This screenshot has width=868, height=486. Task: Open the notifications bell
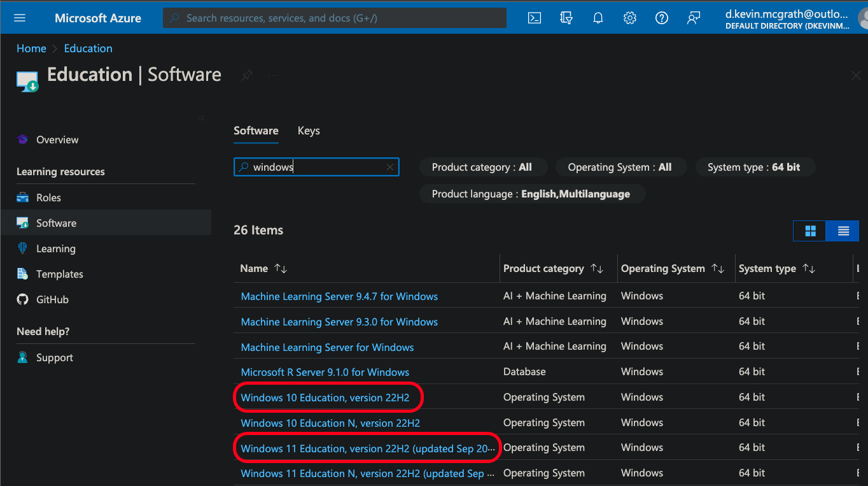pyautogui.click(x=598, y=18)
